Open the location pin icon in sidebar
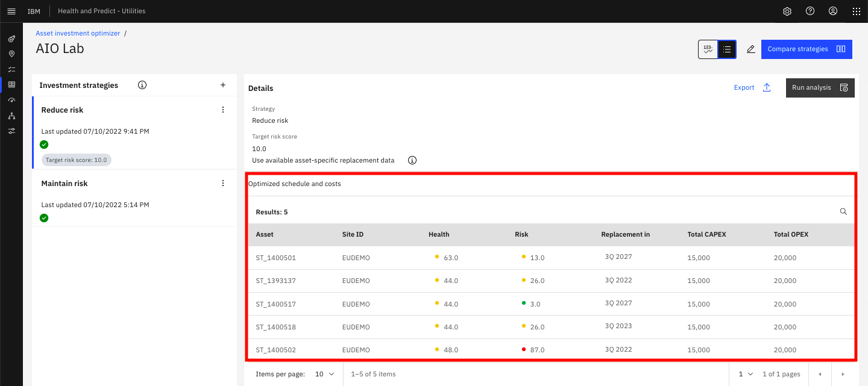 (11, 54)
